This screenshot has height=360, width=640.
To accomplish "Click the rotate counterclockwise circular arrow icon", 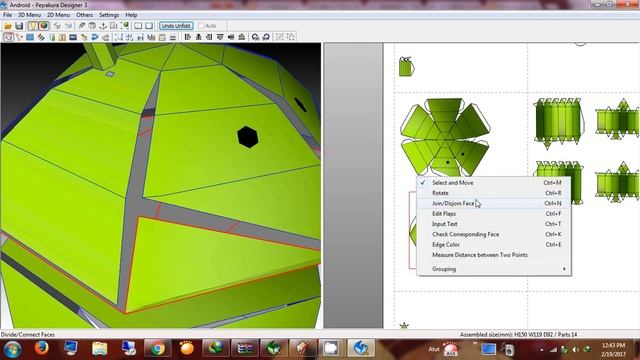I will pyautogui.click(x=266, y=37).
